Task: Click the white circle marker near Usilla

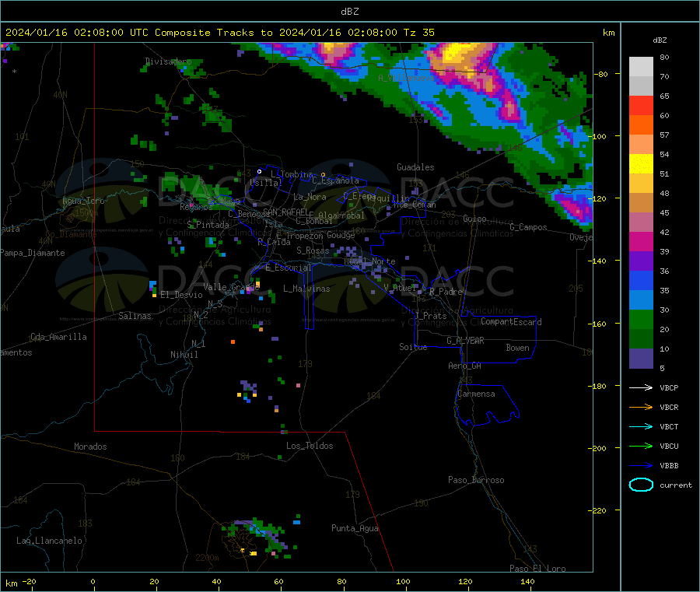Action: pyautogui.click(x=259, y=171)
